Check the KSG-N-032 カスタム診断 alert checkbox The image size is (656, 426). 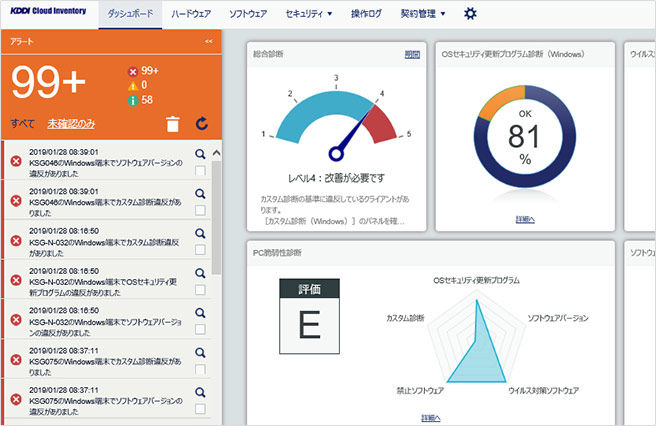tap(200, 250)
